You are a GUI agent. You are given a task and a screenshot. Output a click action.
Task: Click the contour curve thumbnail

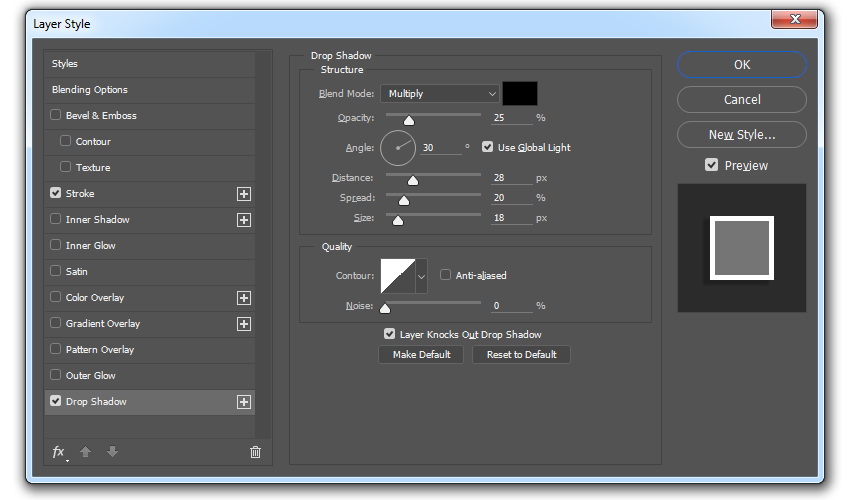click(398, 276)
